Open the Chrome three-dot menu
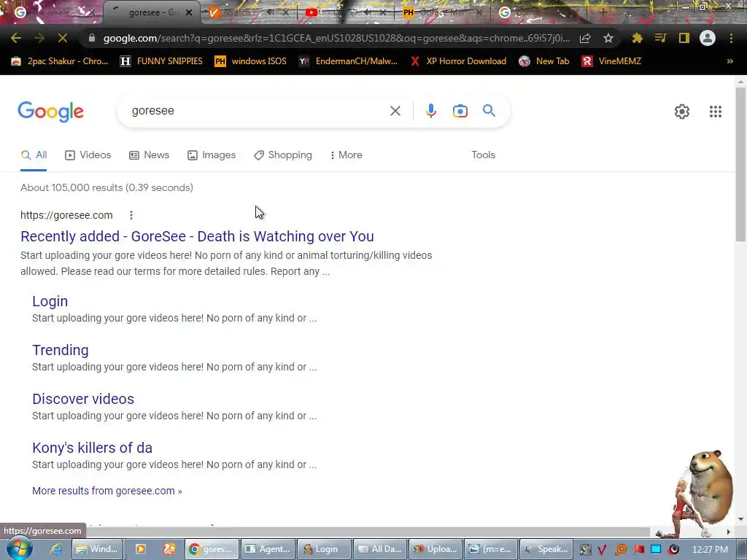Viewport: 747px width, 560px height. point(731,38)
